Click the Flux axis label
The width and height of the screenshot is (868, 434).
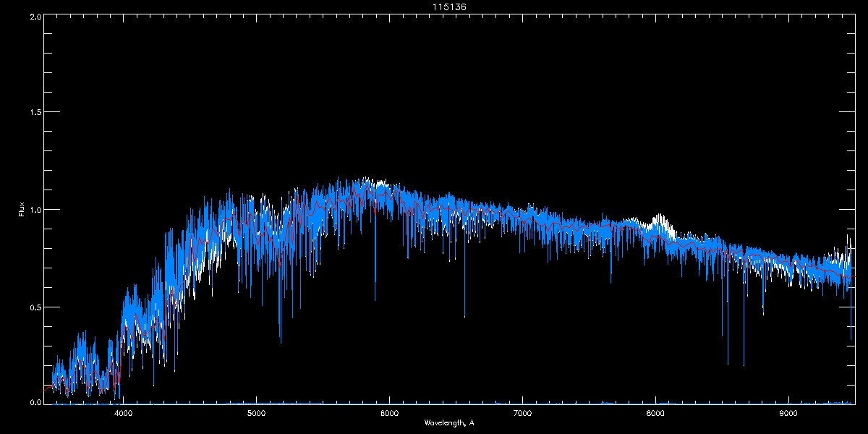click(22, 209)
